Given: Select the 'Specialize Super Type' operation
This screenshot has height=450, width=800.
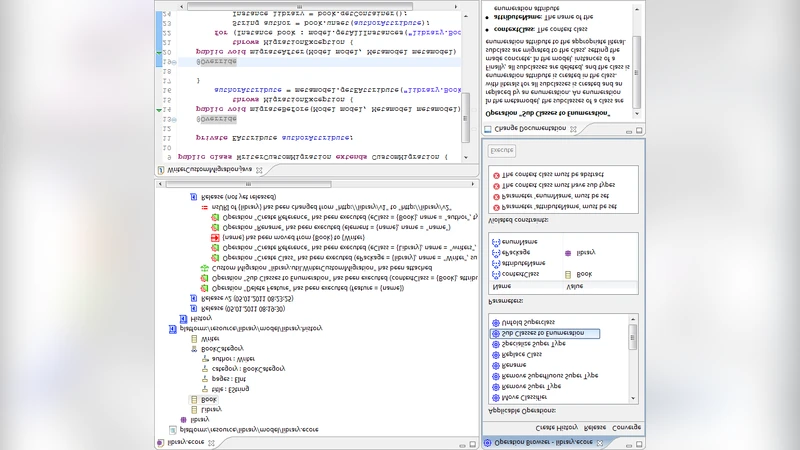Looking at the screenshot, I should click(x=534, y=344).
